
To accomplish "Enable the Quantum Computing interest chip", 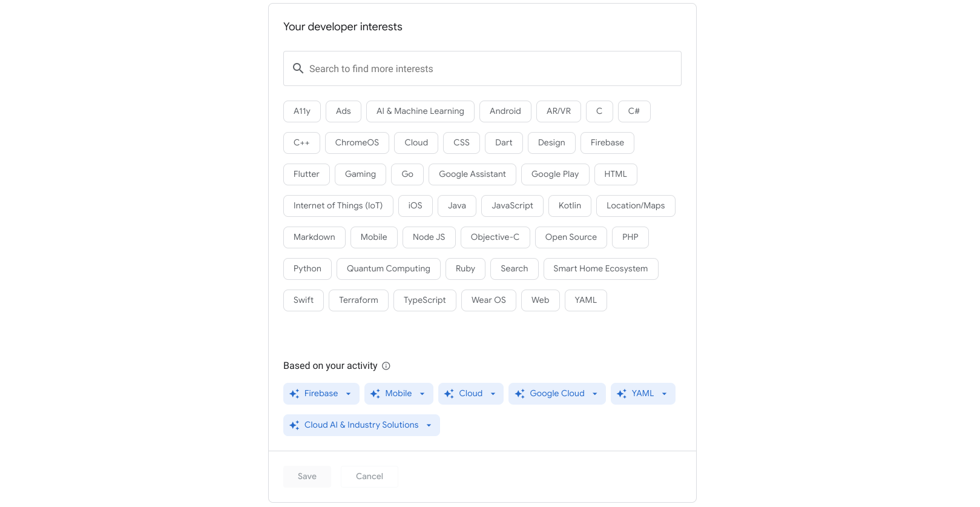I will click(388, 269).
